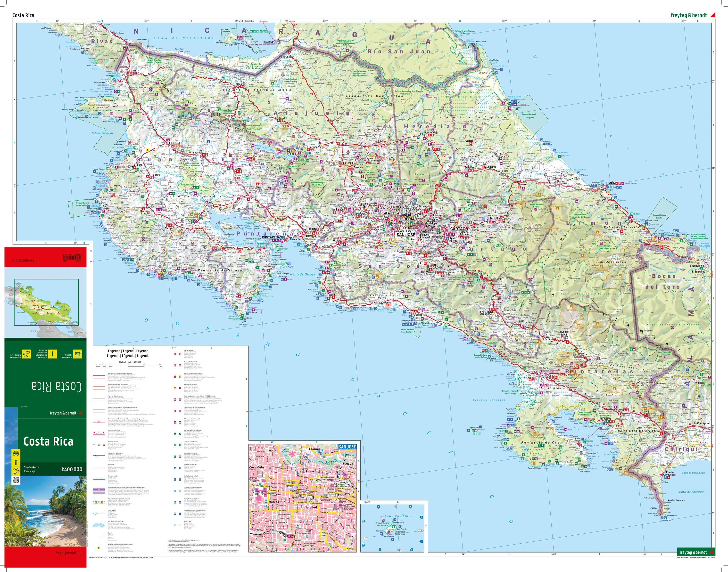
Task: Click the marina anchor symbol in legend
Action: click(x=175, y=468)
